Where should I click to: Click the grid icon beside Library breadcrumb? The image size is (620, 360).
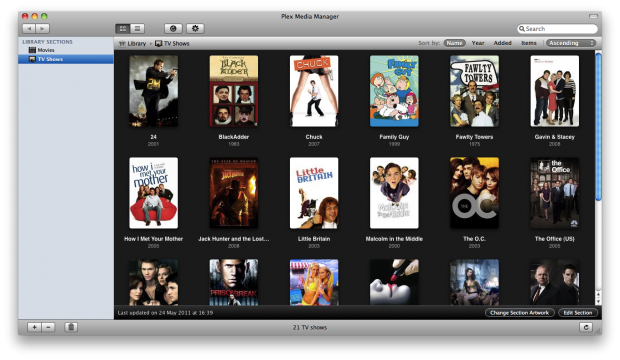[122, 44]
